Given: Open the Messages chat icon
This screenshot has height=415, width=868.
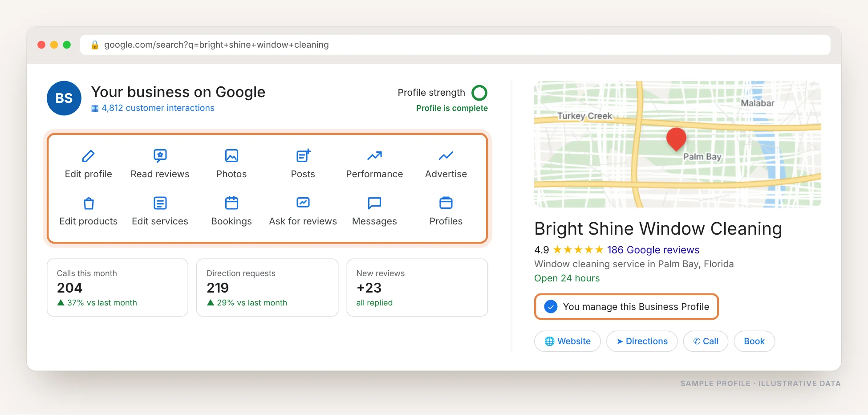Looking at the screenshot, I should [x=374, y=203].
